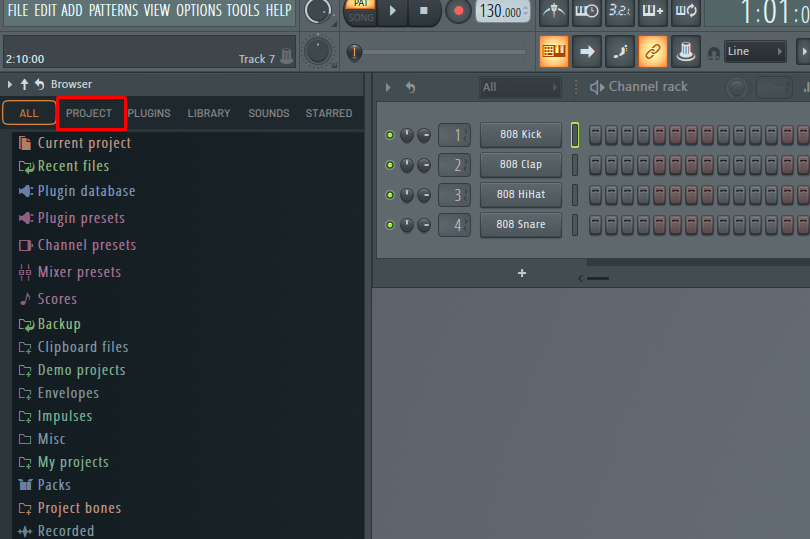The width and height of the screenshot is (810, 539).
Task: Switch browser to the ALL tab
Action: tap(29, 113)
